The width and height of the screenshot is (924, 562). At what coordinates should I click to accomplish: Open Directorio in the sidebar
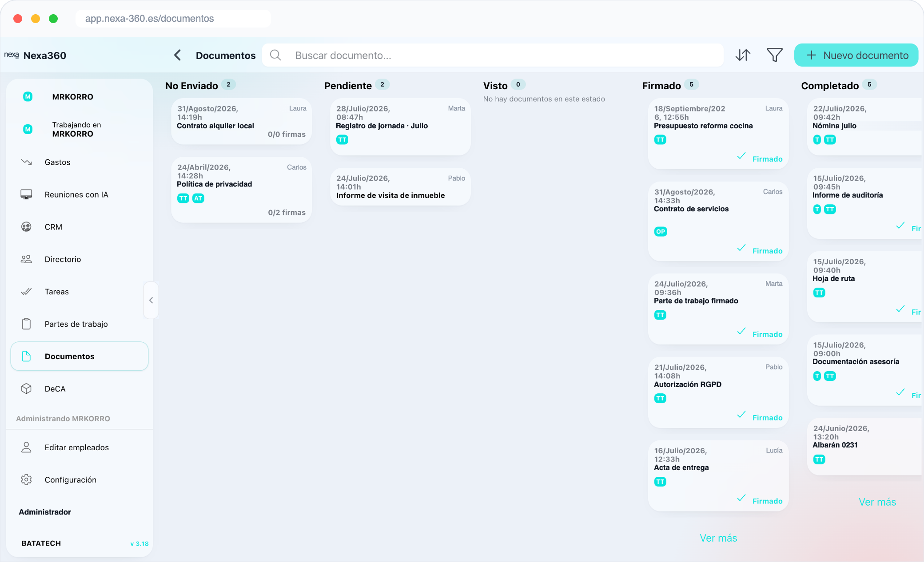(80, 259)
